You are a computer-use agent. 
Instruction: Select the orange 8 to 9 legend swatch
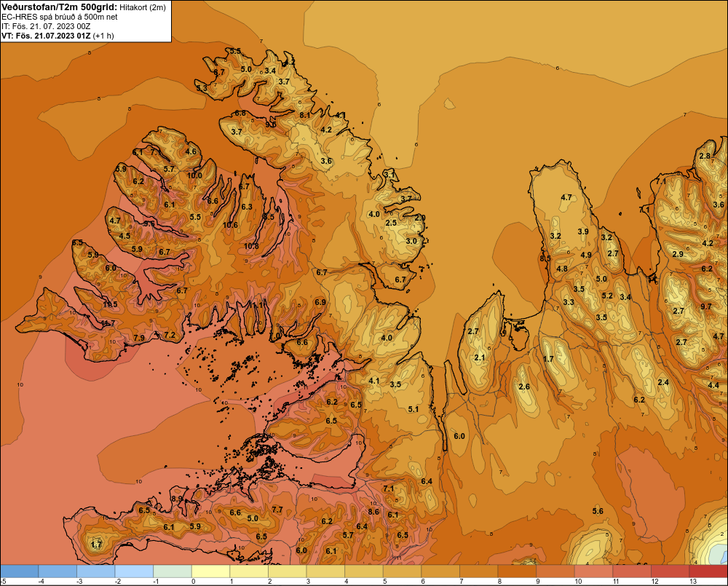(517, 571)
